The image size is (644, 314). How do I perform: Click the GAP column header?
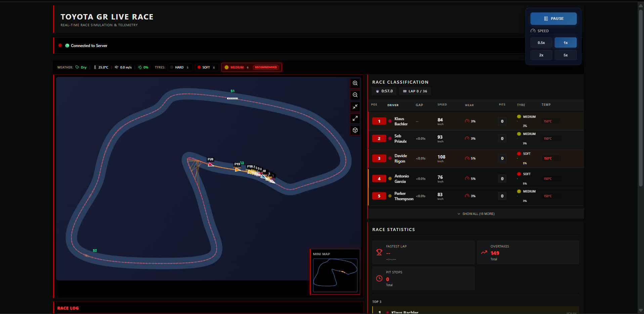pyautogui.click(x=419, y=105)
